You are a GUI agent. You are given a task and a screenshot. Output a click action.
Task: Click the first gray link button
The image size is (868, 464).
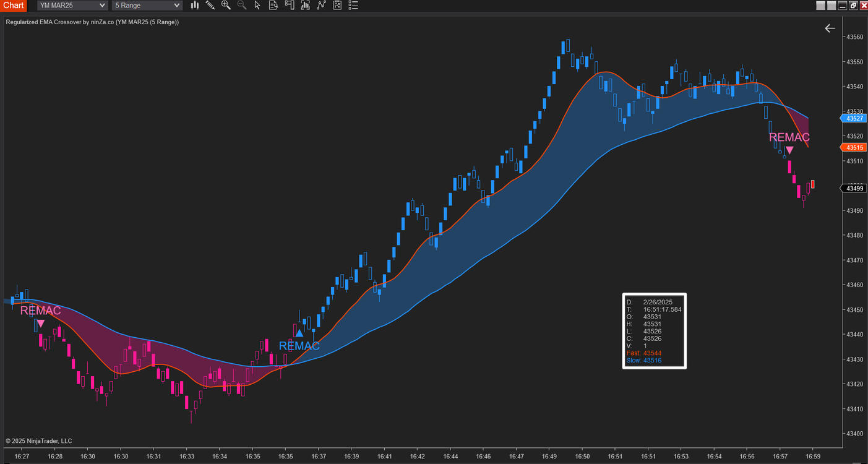click(x=821, y=6)
